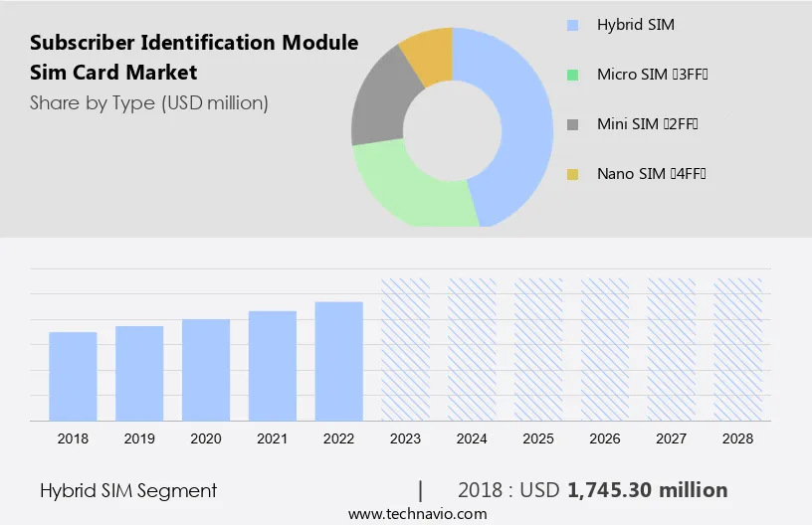The height and width of the screenshot is (525, 812).
Task: Click the Share by Type subtitle
Action: pos(149,102)
